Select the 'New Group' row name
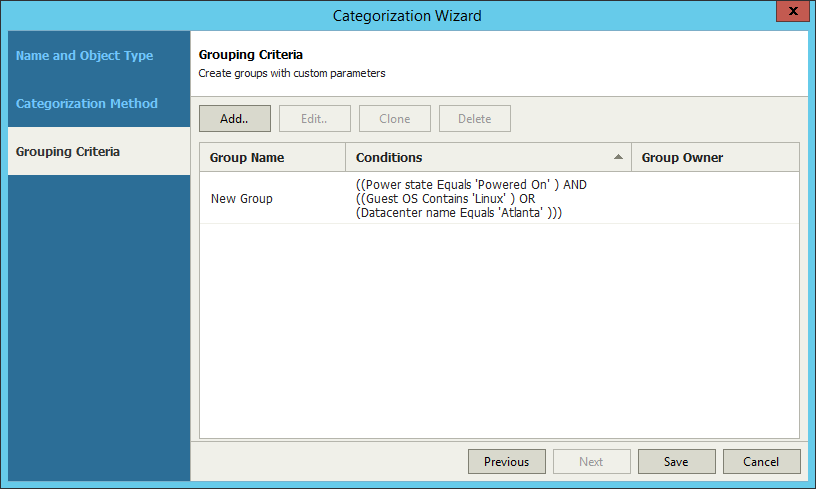Screen dimensions: 816x489 [x=241, y=199]
